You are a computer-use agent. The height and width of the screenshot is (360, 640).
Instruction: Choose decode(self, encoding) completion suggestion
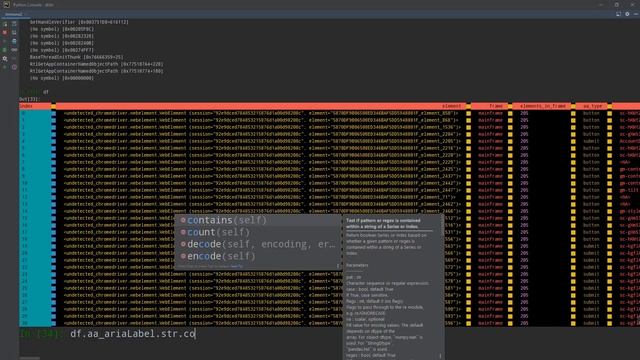coord(258,244)
